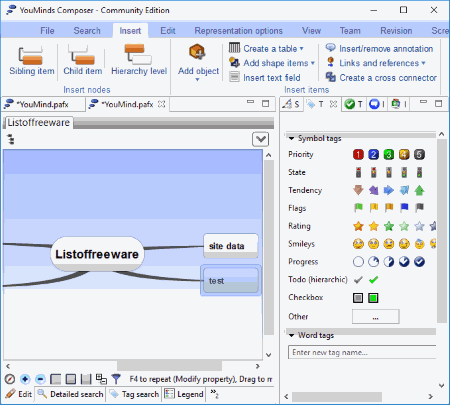The image size is (450, 405).
Task: Insert text field into the map
Action: [265, 77]
